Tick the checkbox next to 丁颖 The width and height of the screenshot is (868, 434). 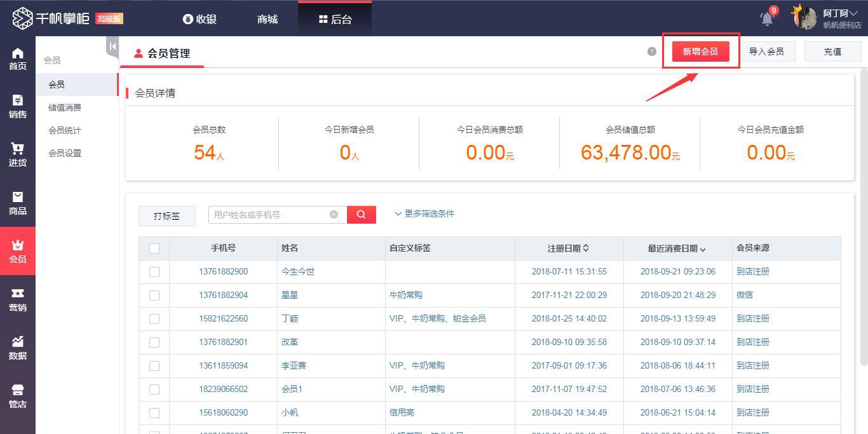tap(154, 318)
